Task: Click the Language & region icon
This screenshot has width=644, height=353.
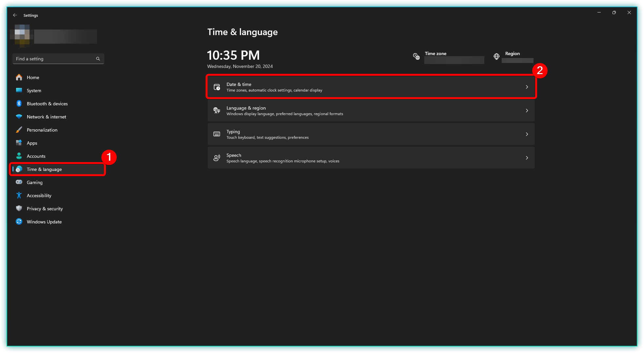Action: (217, 111)
